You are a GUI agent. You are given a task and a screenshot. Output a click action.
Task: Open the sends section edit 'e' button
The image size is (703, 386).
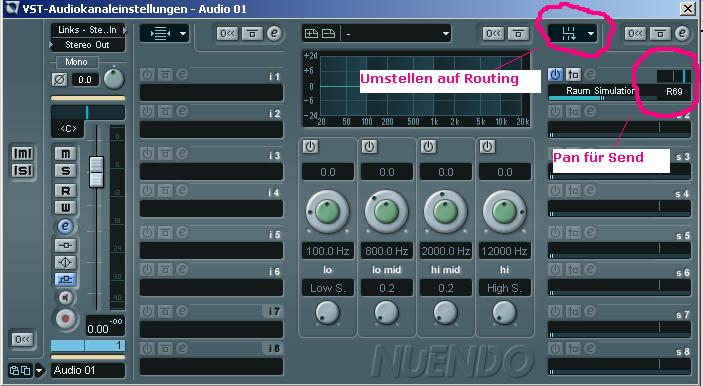point(682,34)
